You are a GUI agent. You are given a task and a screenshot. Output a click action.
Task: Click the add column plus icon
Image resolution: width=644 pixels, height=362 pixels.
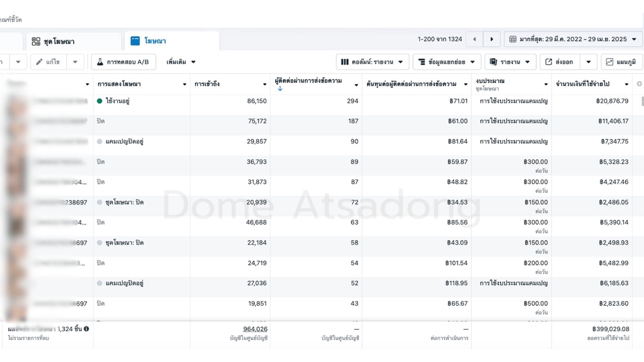point(639,84)
